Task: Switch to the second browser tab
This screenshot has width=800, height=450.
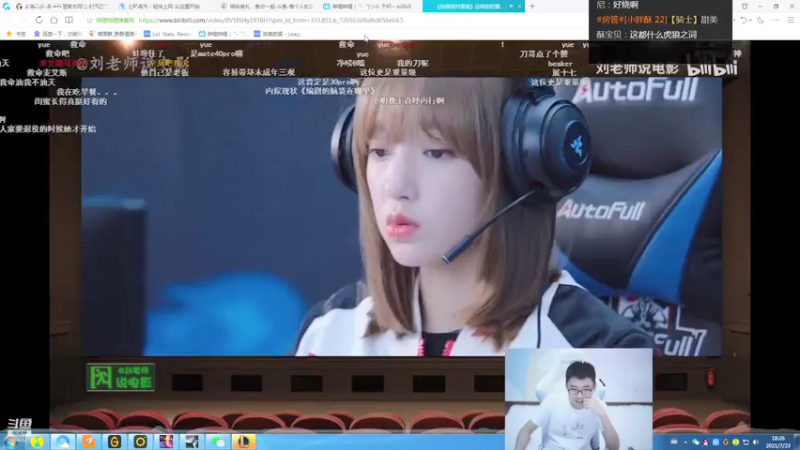Action: (x=165, y=6)
